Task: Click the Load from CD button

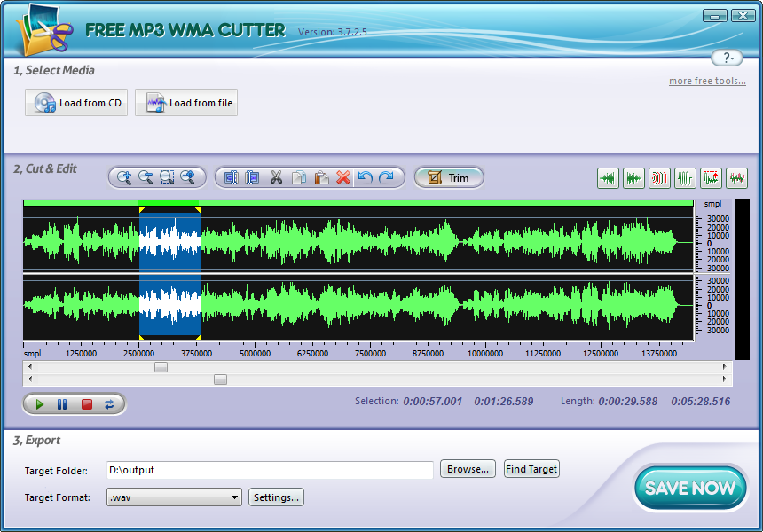Action: click(x=75, y=102)
